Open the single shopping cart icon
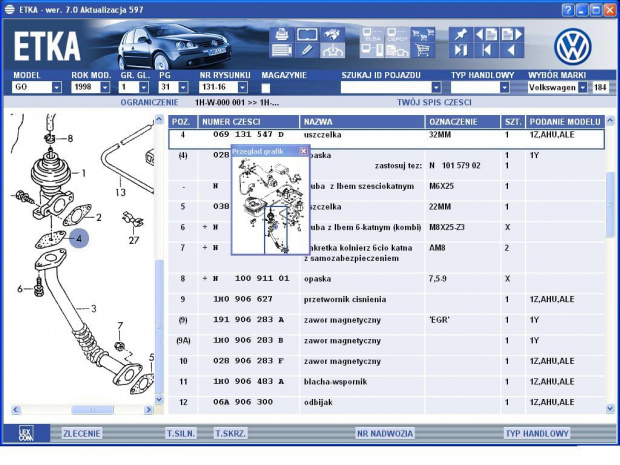The image size is (620, 465). click(x=422, y=51)
